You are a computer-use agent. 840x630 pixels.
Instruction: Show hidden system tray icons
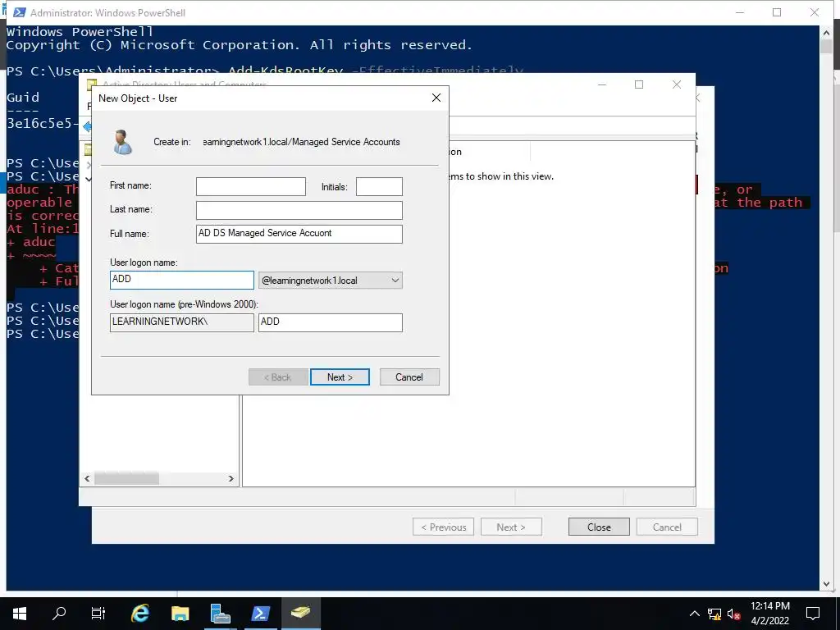pos(694,614)
